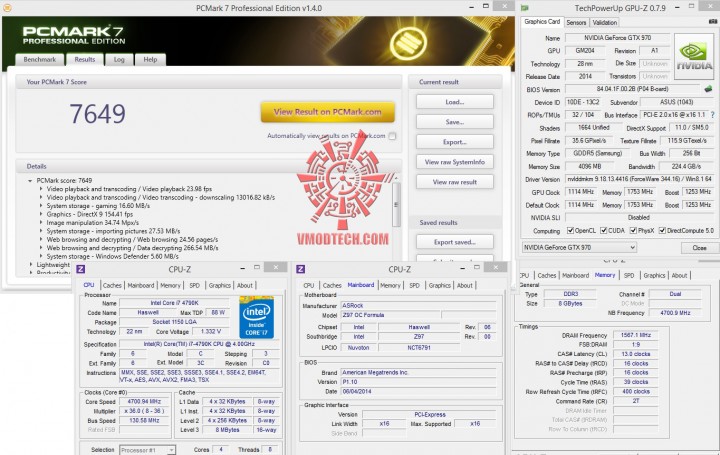Click the 7649 PCMark score number
This screenshot has height=455, width=720.
point(97,114)
